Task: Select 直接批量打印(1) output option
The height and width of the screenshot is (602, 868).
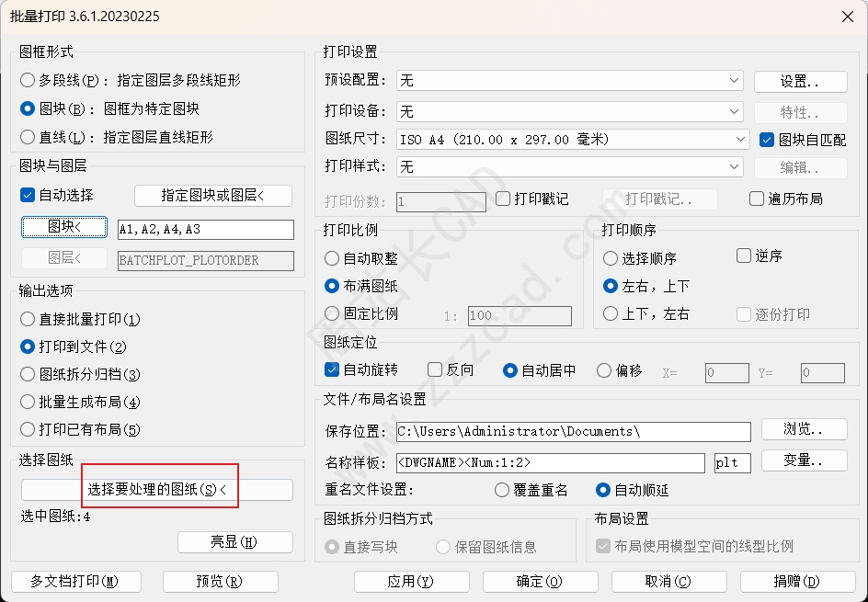Action: coord(29,319)
